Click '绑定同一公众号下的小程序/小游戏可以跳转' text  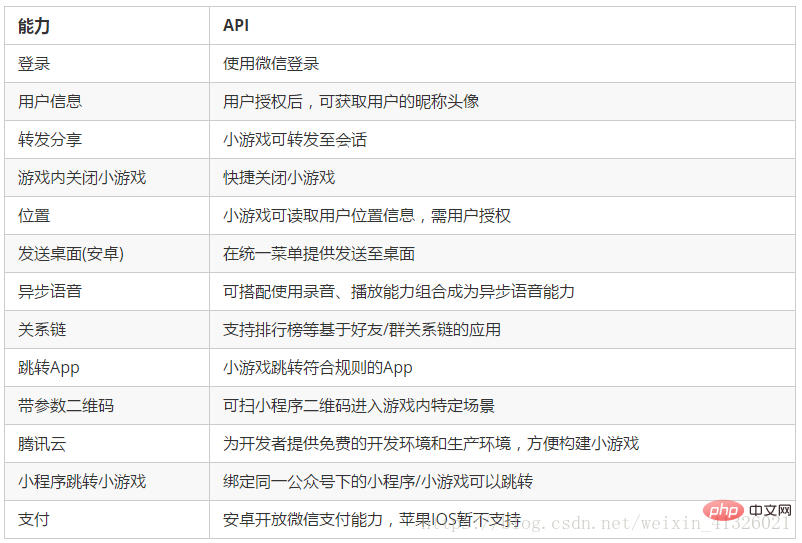point(378,482)
